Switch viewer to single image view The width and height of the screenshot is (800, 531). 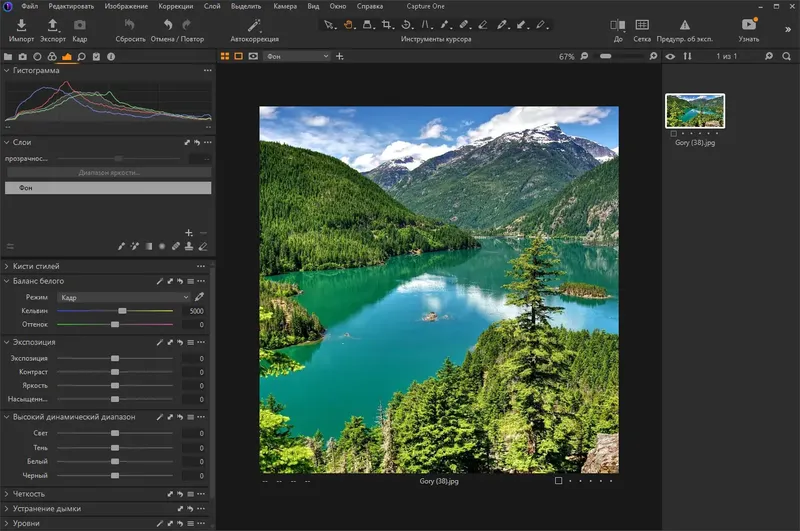[238, 56]
